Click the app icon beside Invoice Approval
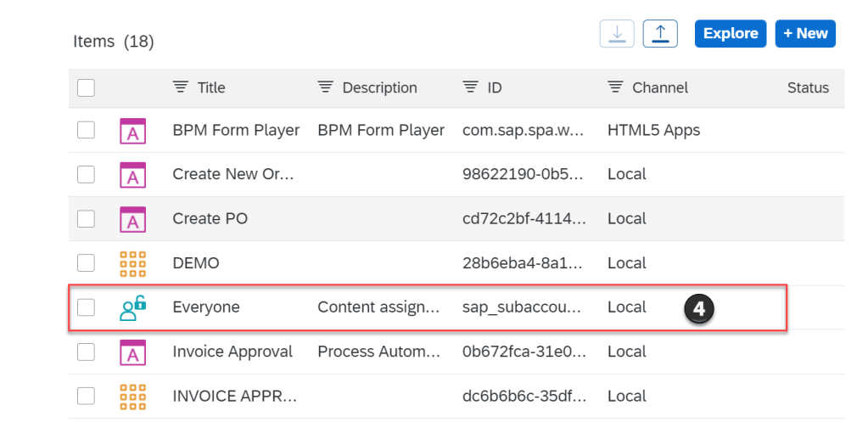 132,352
